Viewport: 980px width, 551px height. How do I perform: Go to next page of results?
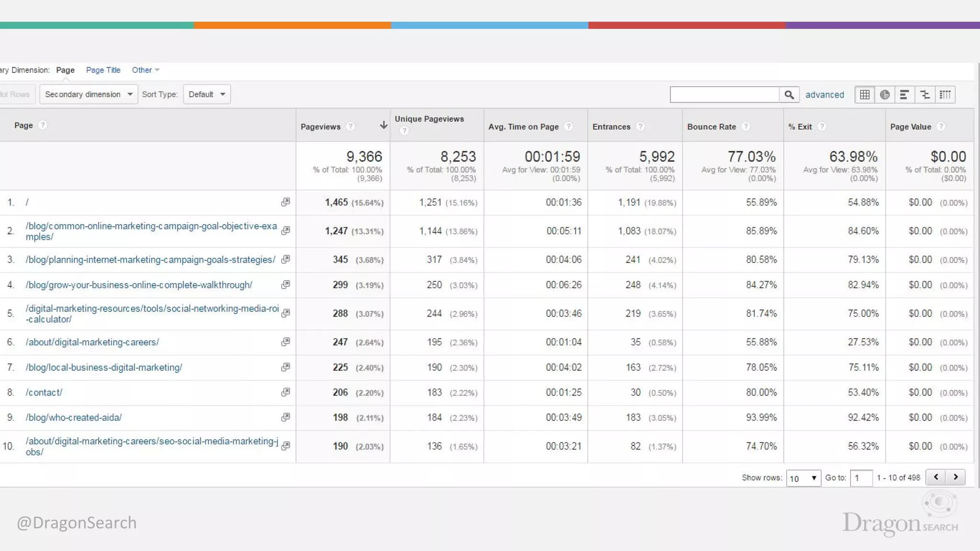coord(956,477)
